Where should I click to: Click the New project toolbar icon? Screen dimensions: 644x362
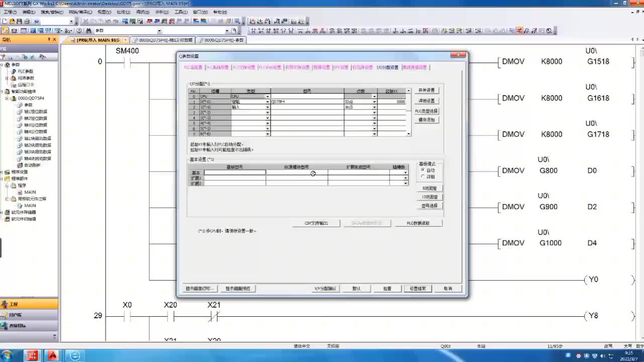(x=5, y=22)
